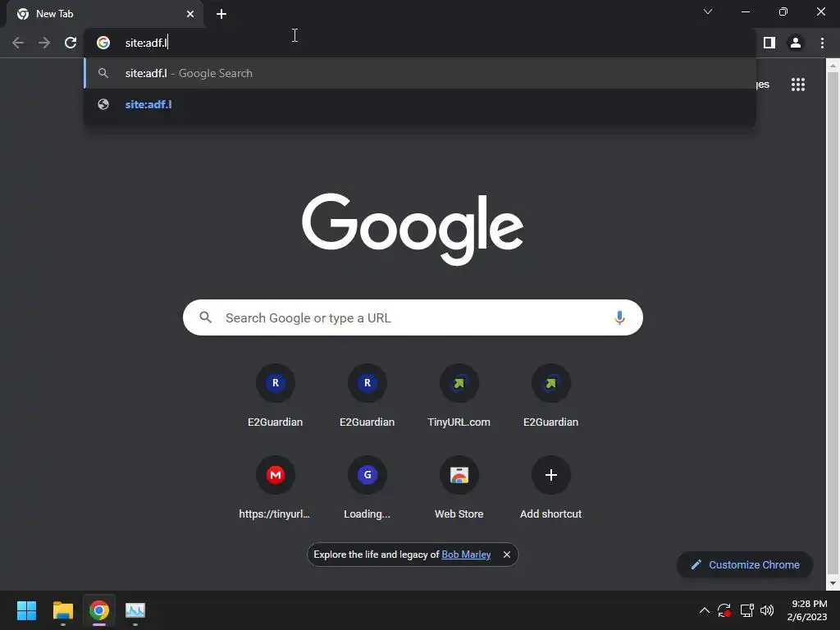
Task: Open the first E2Guardian shortcut
Action: pyautogui.click(x=276, y=396)
